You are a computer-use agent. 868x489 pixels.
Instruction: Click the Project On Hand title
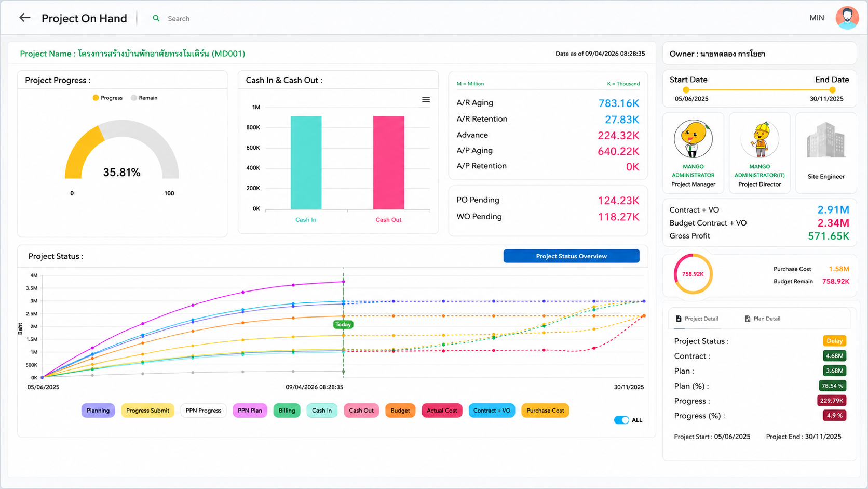click(84, 18)
